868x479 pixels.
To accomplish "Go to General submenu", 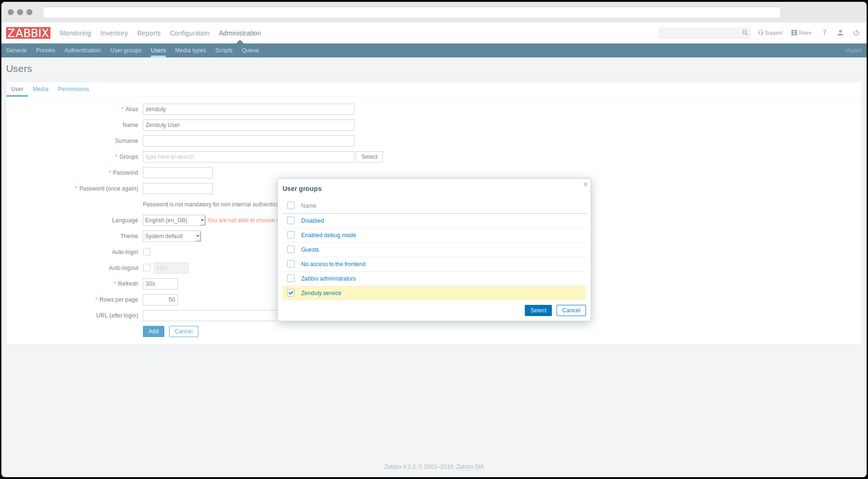I will click(x=16, y=50).
